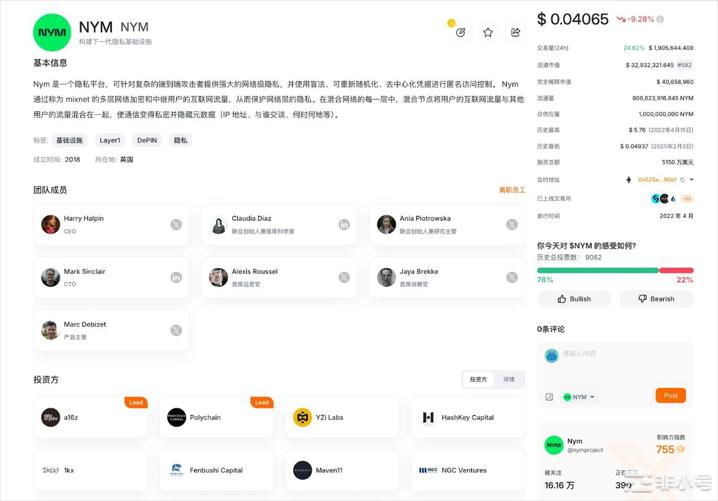
Task: Switch to the 详情 tab
Action: pyautogui.click(x=509, y=379)
